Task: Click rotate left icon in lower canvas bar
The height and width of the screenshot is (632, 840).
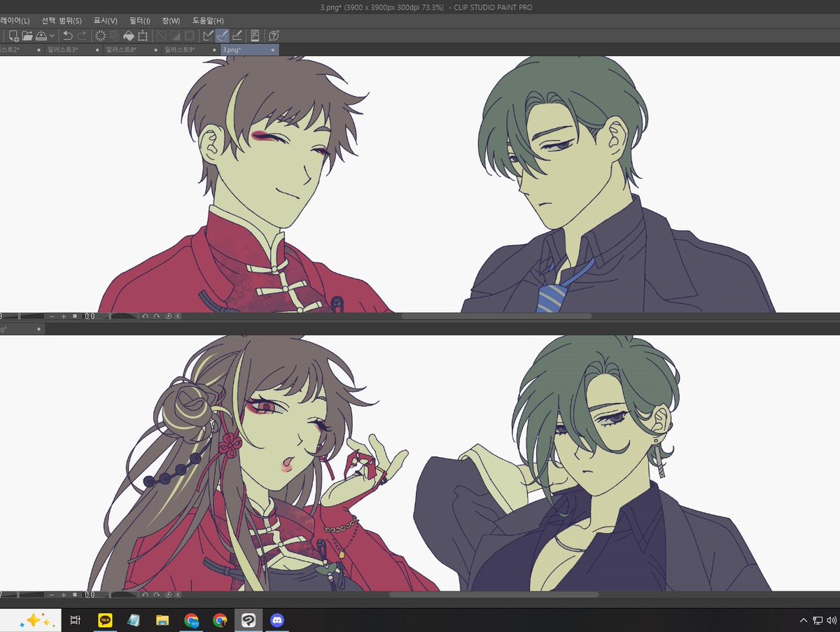Action: pyautogui.click(x=145, y=595)
